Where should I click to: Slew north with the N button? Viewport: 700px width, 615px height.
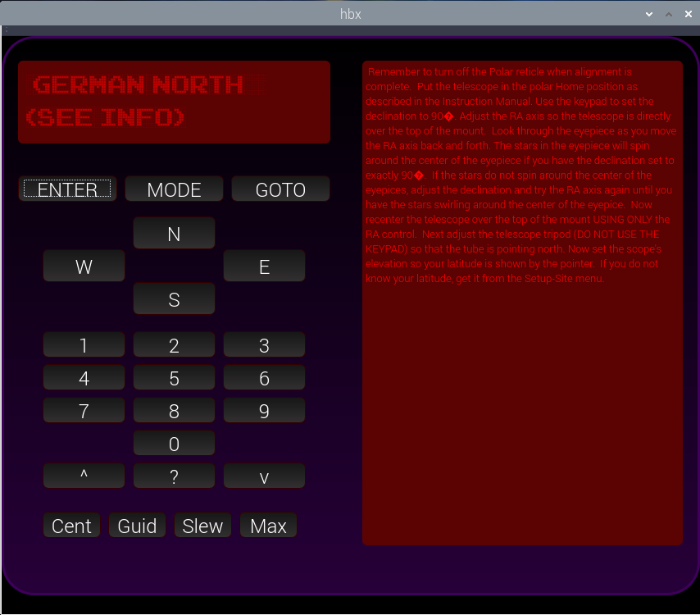click(x=174, y=234)
